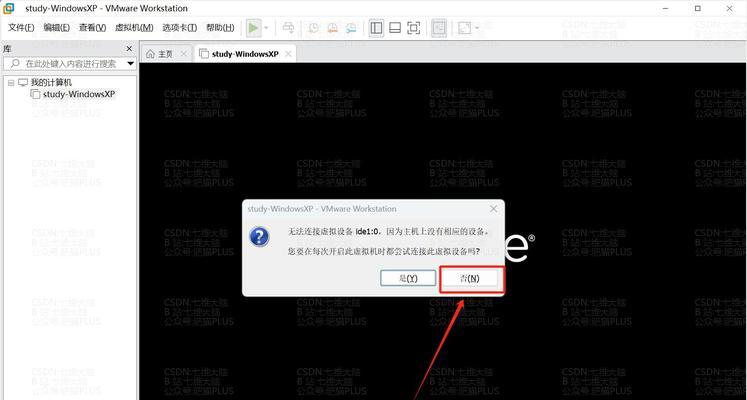Click the 您要在每次开启此虚拟机时 question text
Image resolution: width=747 pixels, height=400 pixels.
384,251
